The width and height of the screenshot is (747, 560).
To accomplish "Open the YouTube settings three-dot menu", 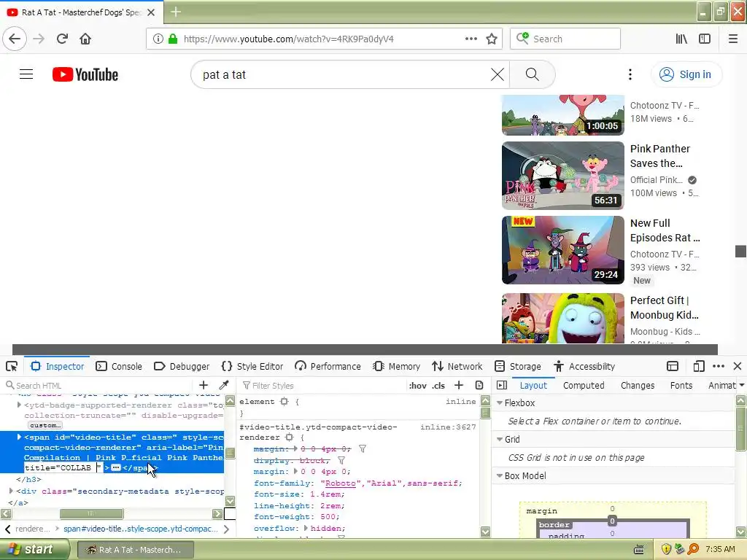I will coord(630,74).
